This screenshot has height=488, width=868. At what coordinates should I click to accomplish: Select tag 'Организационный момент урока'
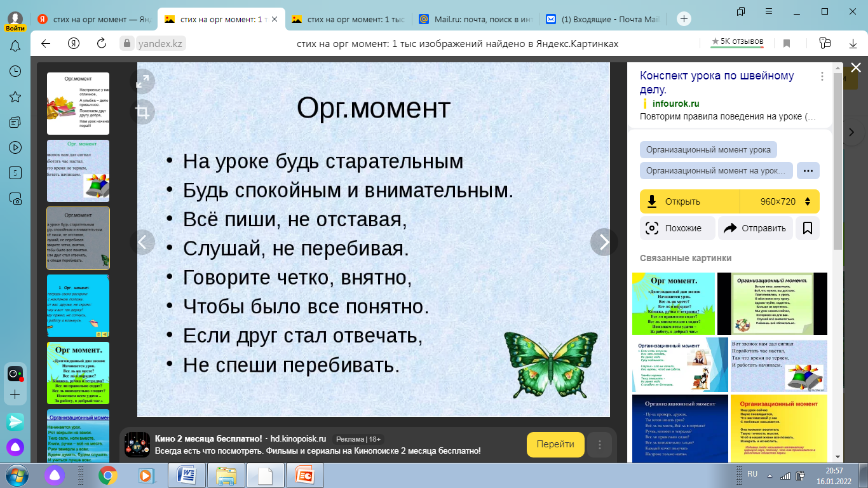tap(709, 150)
